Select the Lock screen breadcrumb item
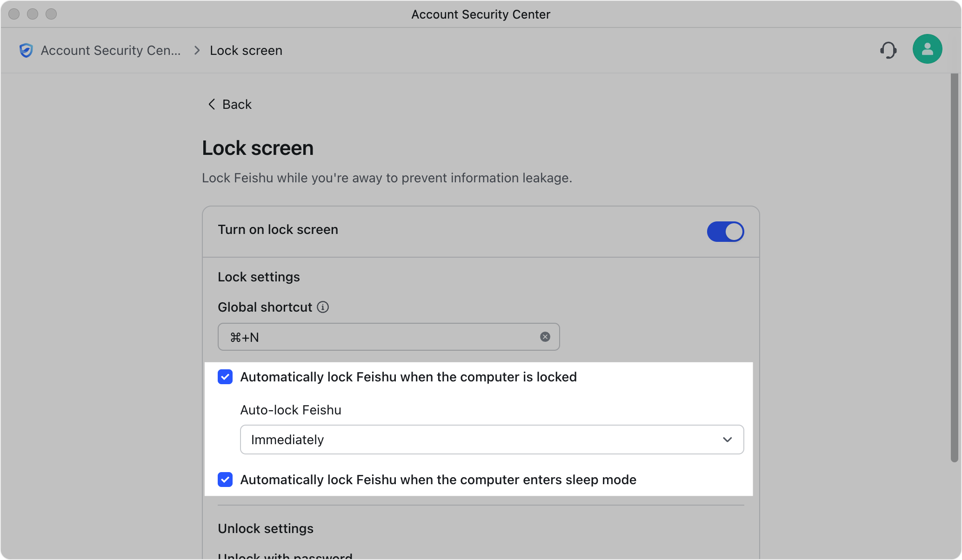The height and width of the screenshot is (560, 962). pyautogui.click(x=246, y=50)
